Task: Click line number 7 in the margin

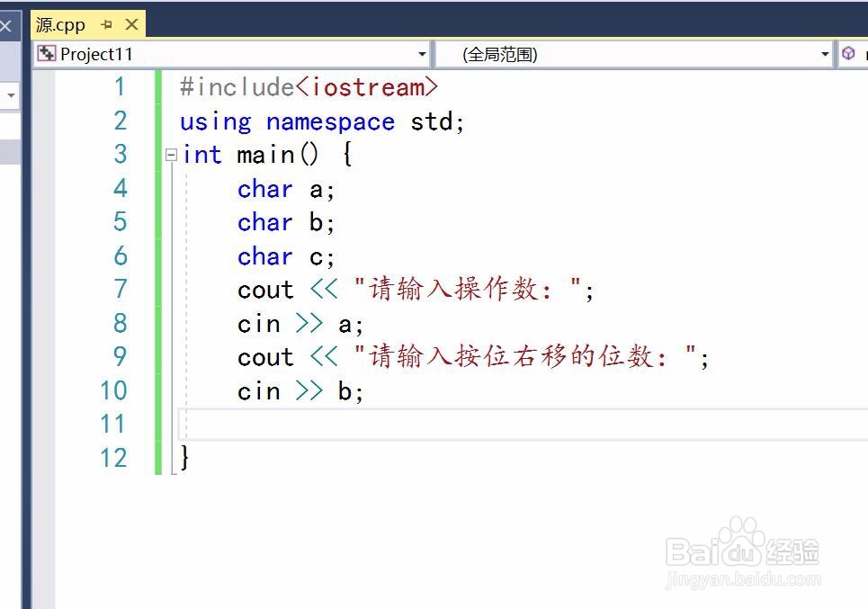Action: click(x=120, y=290)
